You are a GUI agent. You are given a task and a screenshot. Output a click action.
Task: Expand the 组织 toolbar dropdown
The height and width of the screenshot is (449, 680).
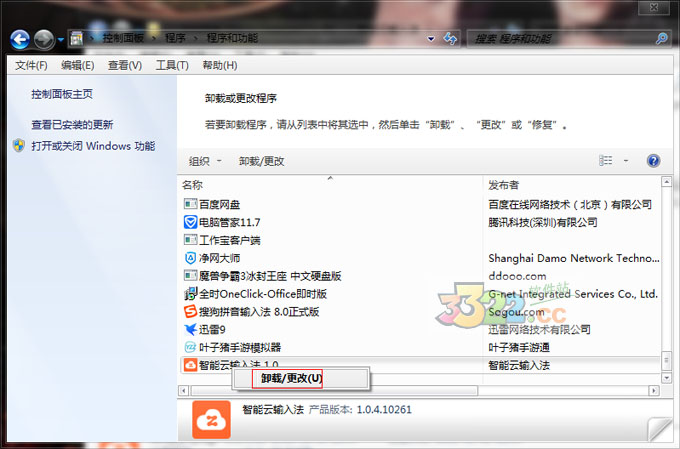(x=206, y=161)
